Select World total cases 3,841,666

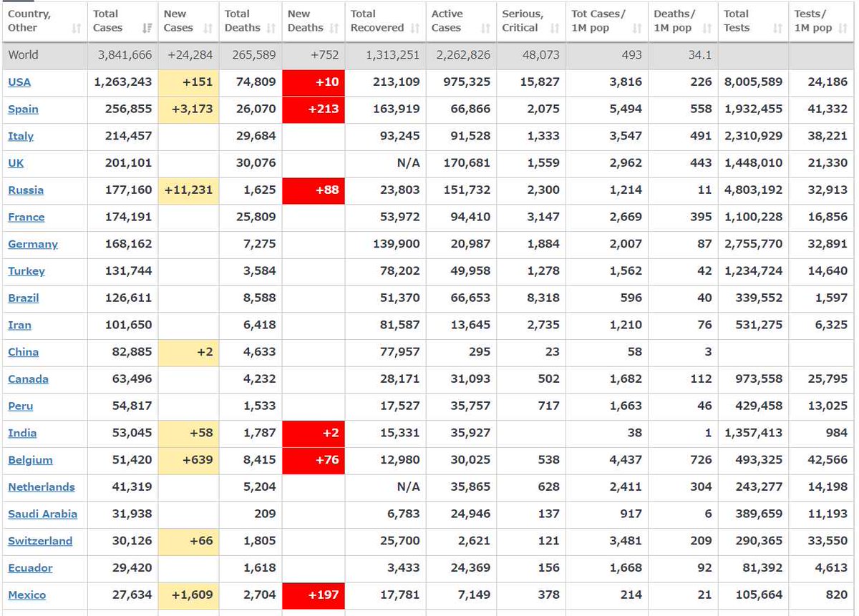pos(125,54)
